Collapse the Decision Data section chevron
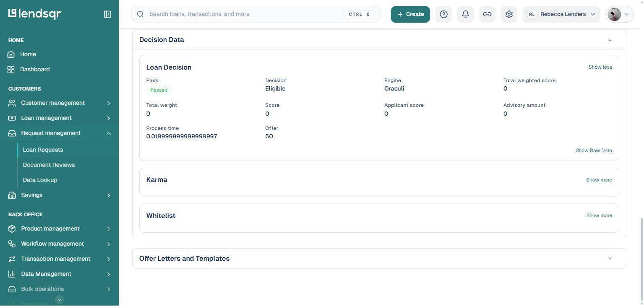This screenshot has height=306, width=644. (610, 40)
